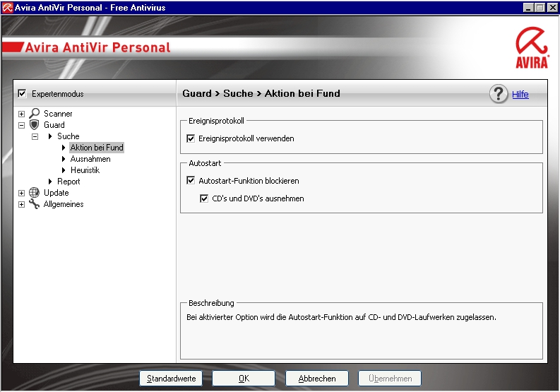
Task: Click the Avira AntiVir Personal banner title
Action: 97,47
